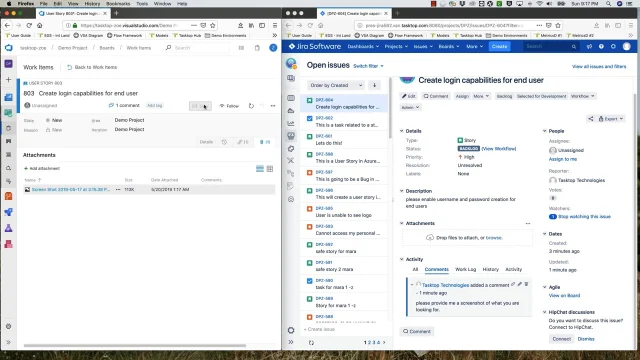Image resolution: width=640 pixels, height=360 pixels.
Task: Click in the Azure DevOps search field
Action: click(x=196, y=48)
